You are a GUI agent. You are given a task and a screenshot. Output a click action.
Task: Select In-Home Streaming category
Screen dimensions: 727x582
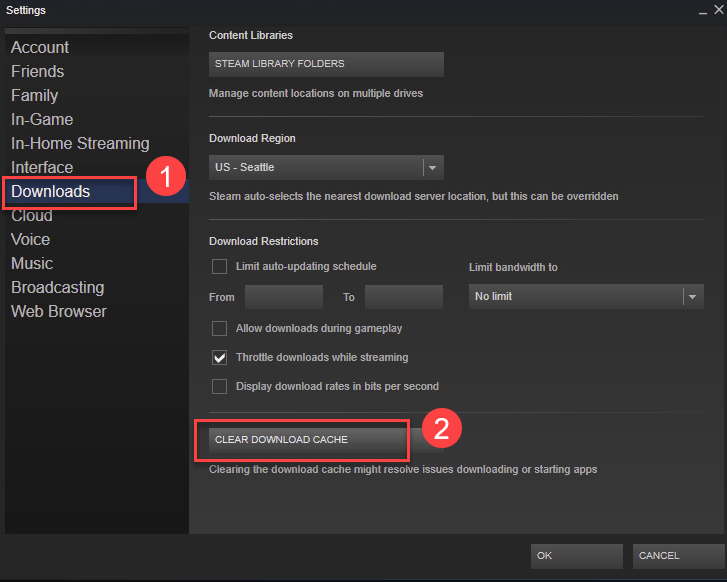click(80, 144)
